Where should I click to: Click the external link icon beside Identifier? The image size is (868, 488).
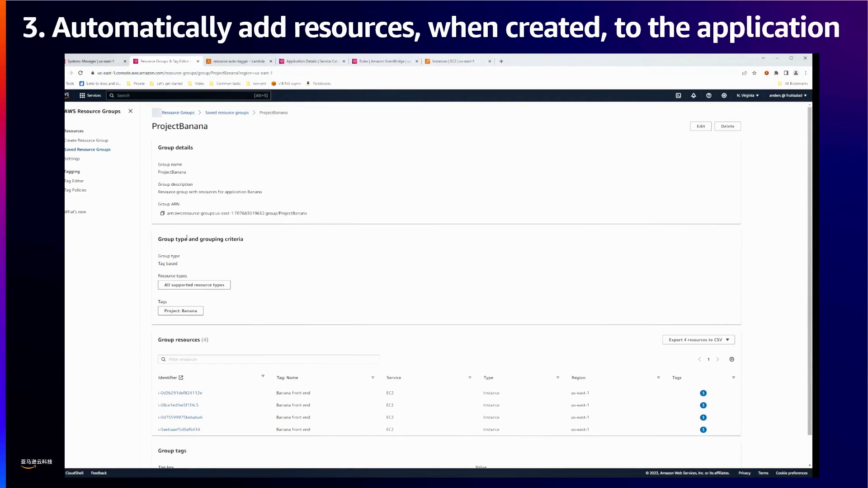click(181, 378)
